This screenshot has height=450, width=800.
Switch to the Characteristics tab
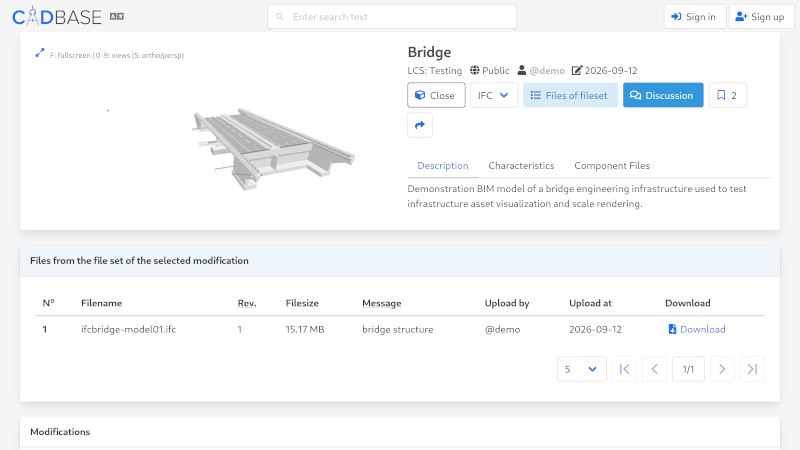coord(521,165)
